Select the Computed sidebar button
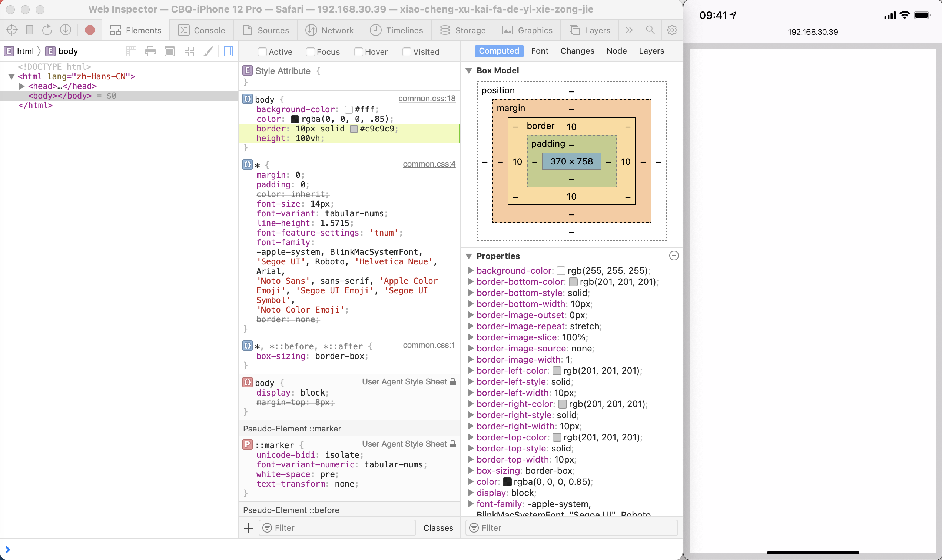This screenshot has width=942, height=560. [499, 51]
